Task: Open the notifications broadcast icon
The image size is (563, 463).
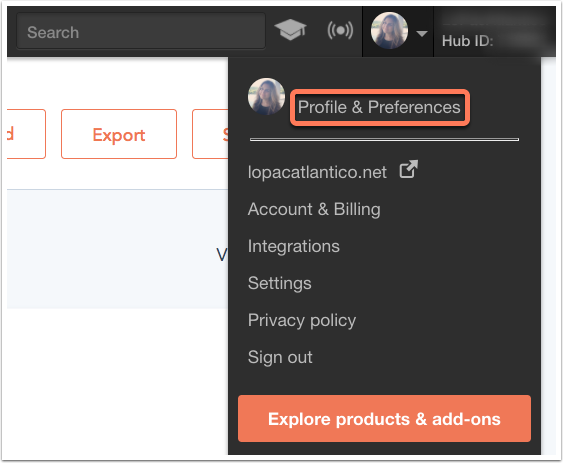Action: click(x=340, y=30)
